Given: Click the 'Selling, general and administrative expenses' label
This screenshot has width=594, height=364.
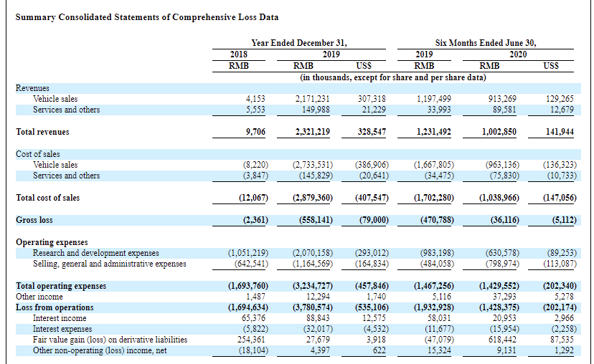Looking at the screenshot, I should point(110,264).
